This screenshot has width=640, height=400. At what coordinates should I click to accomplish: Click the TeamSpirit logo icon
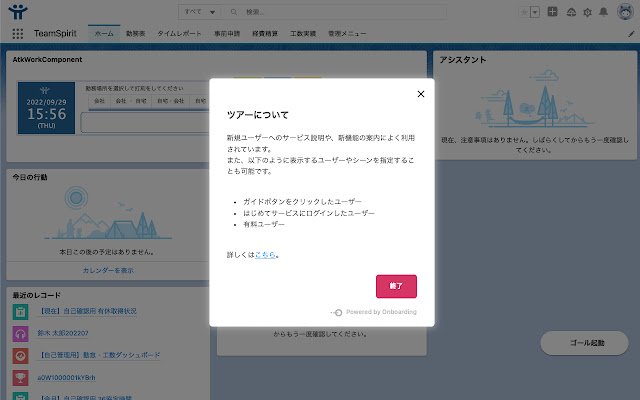click(18, 12)
